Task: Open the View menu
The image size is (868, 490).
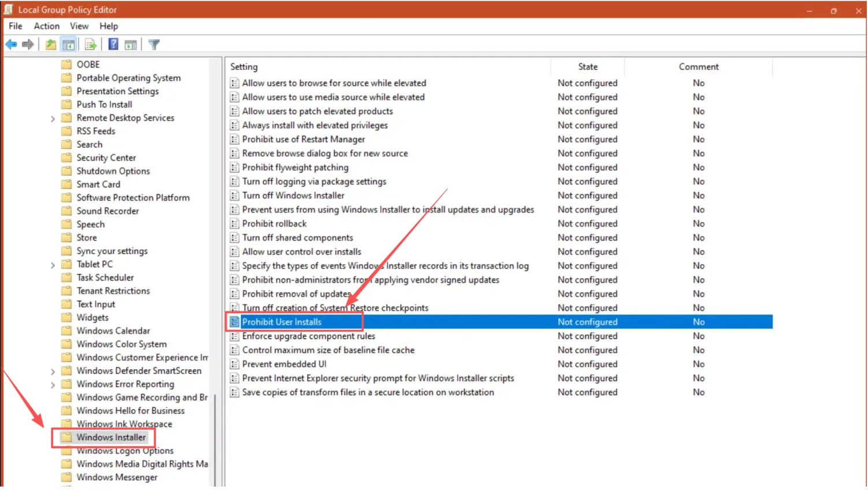Action: coord(79,26)
